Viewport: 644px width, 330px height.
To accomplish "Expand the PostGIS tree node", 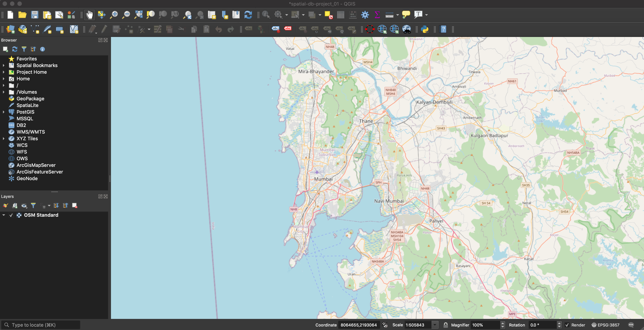I will [x=4, y=112].
